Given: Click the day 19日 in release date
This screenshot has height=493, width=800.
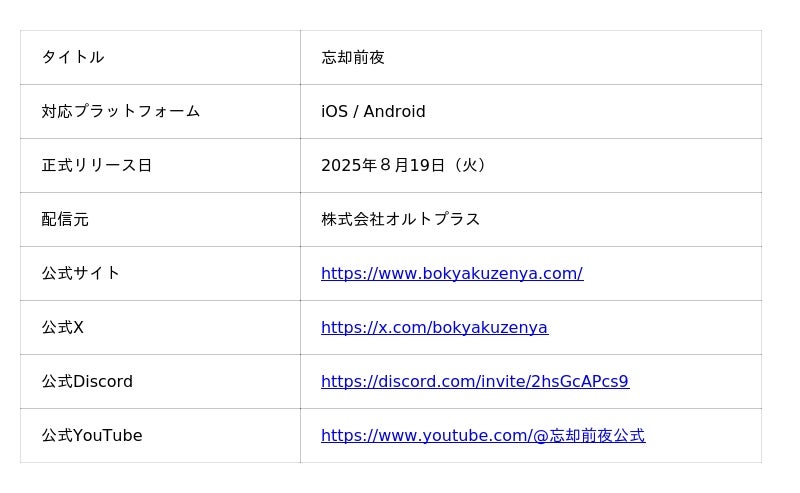Looking at the screenshot, I should [427, 166].
